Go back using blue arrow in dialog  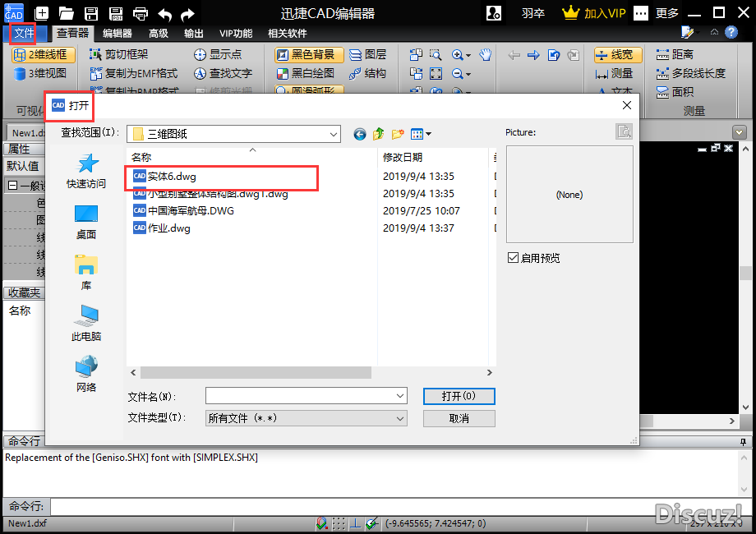(x=359, y=134)
